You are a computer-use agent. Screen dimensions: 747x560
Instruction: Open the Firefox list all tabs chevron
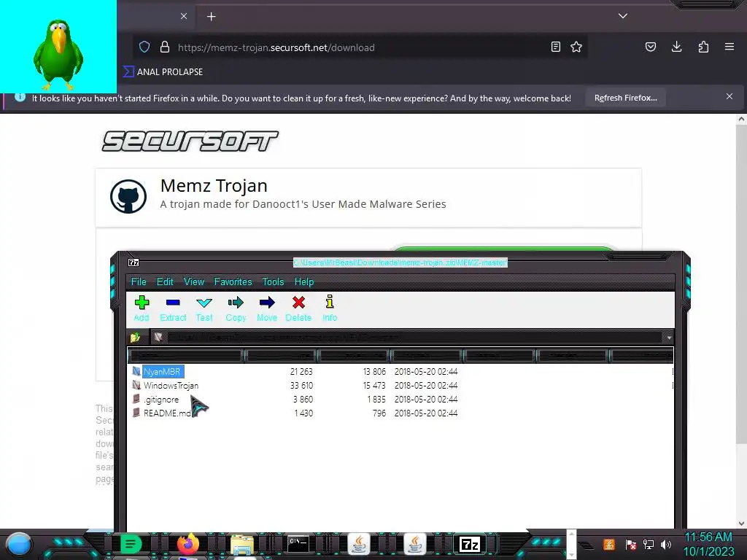(623, 16)
